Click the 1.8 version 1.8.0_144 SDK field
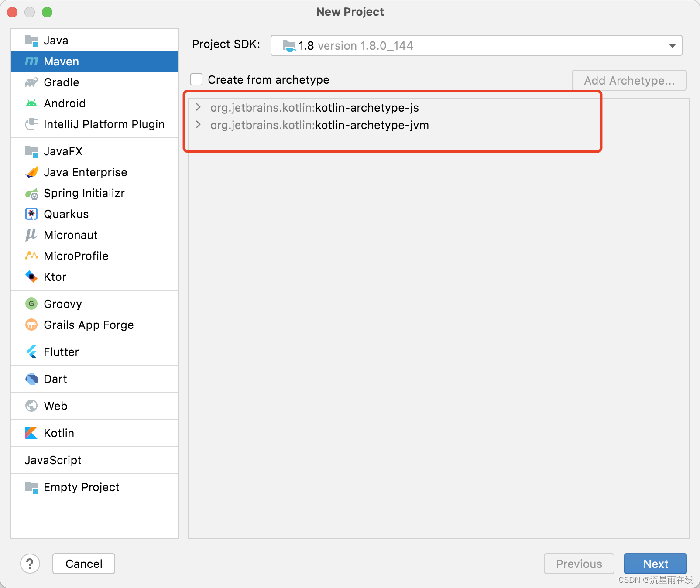 pos(476,46)
